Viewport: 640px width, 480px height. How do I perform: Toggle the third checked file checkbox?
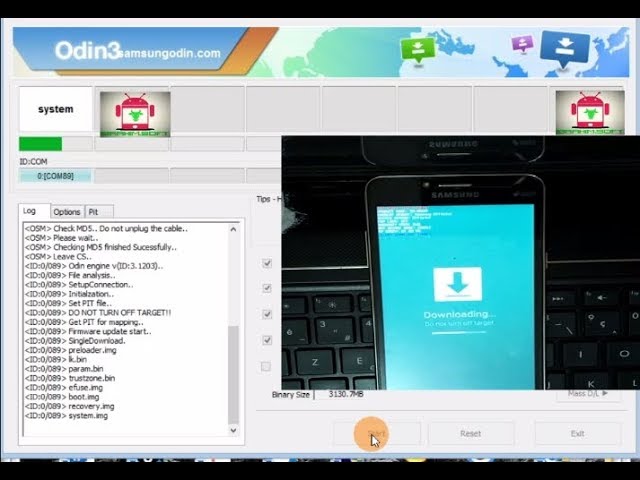click(x=267, y=314)
